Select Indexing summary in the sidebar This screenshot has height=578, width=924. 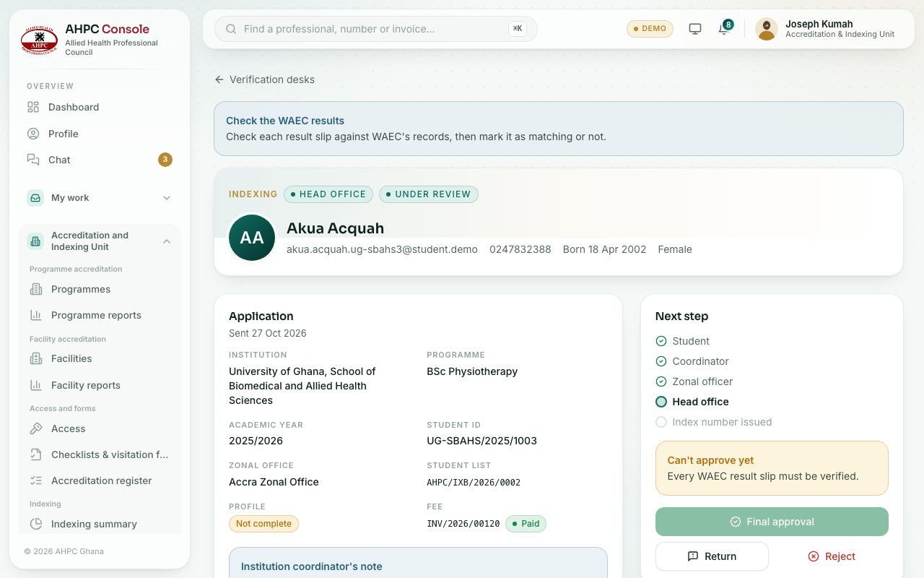coord(100,524)
